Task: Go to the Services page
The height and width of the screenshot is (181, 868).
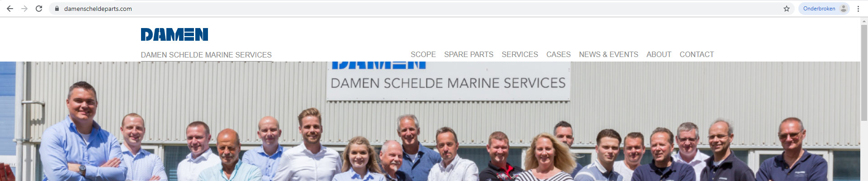Action: tap(520, 54)
